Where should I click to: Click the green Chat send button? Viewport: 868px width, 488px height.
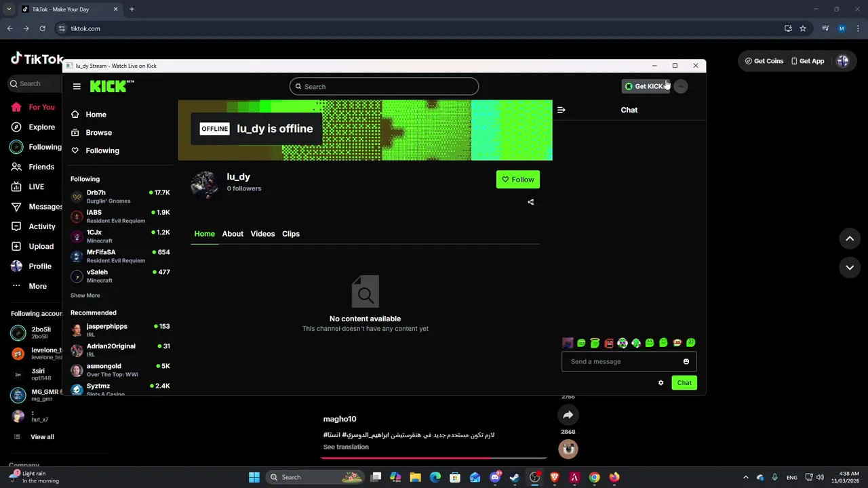coord(684,383)
